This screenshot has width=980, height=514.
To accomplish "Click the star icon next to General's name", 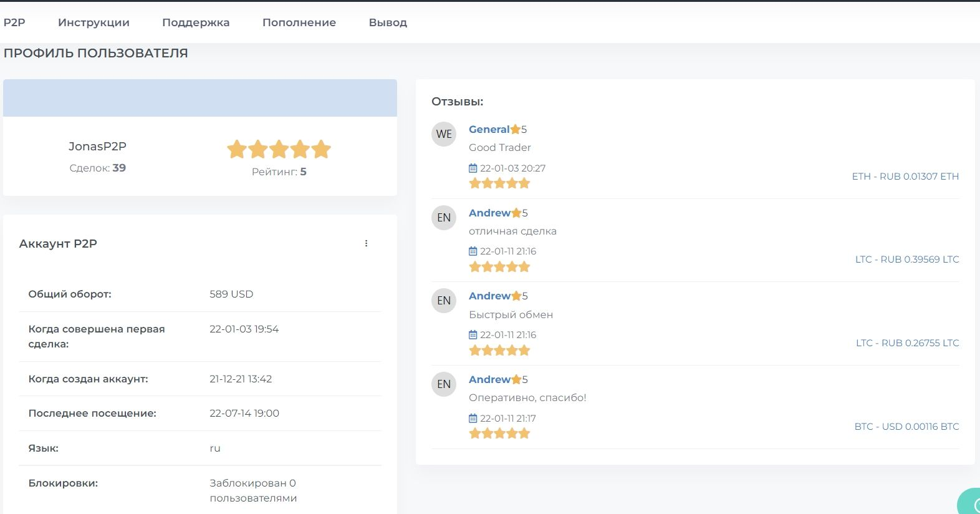I will click(516, 129).
